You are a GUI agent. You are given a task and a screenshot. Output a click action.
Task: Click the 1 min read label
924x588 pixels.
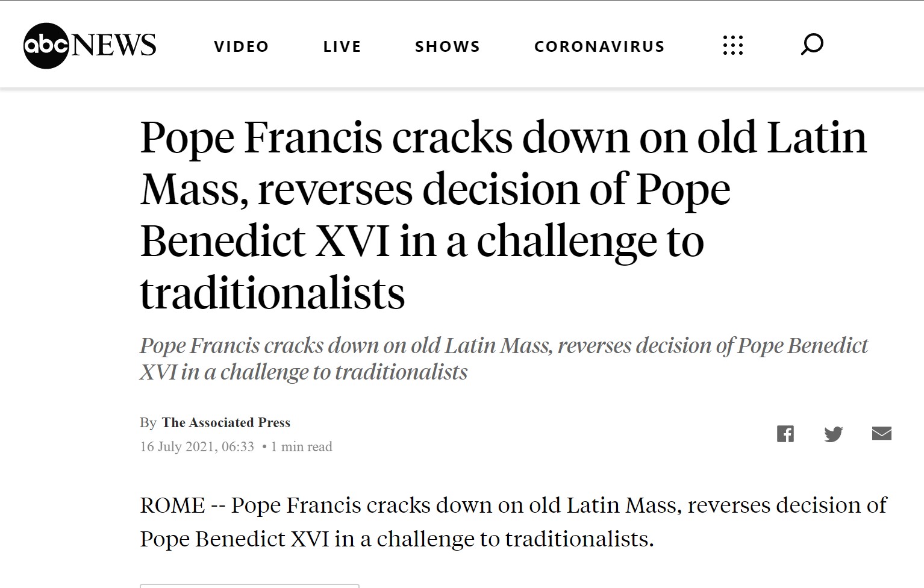tap(301, 446)
